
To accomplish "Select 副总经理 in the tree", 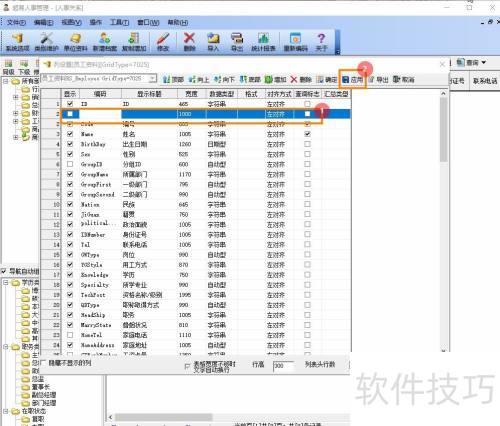I will coord(44,395).
